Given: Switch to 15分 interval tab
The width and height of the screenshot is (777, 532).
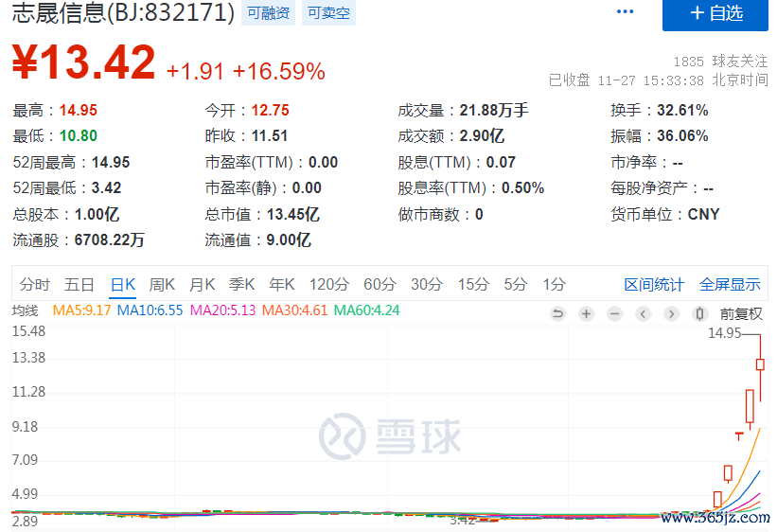Looking at the screenshot, I should [x=473, y=285].
